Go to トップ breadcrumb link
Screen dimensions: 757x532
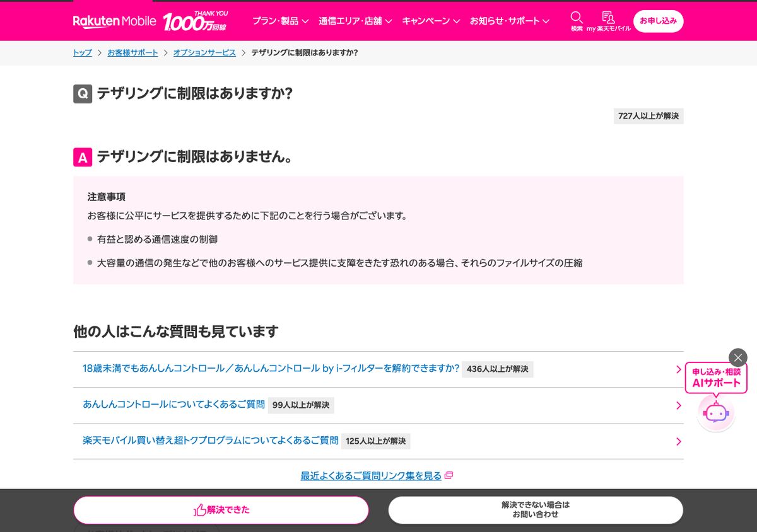click(x=83, y=53)
